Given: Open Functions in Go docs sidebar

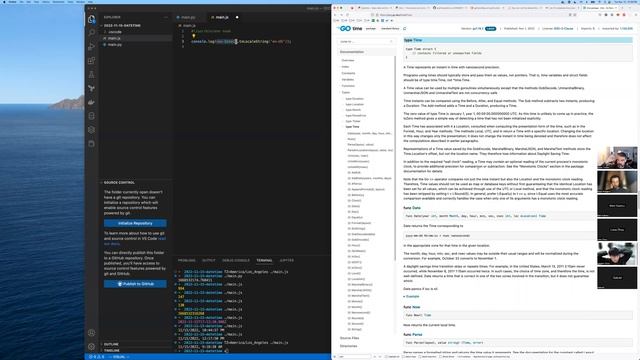Looking at the screenshot, I should 348,86.
